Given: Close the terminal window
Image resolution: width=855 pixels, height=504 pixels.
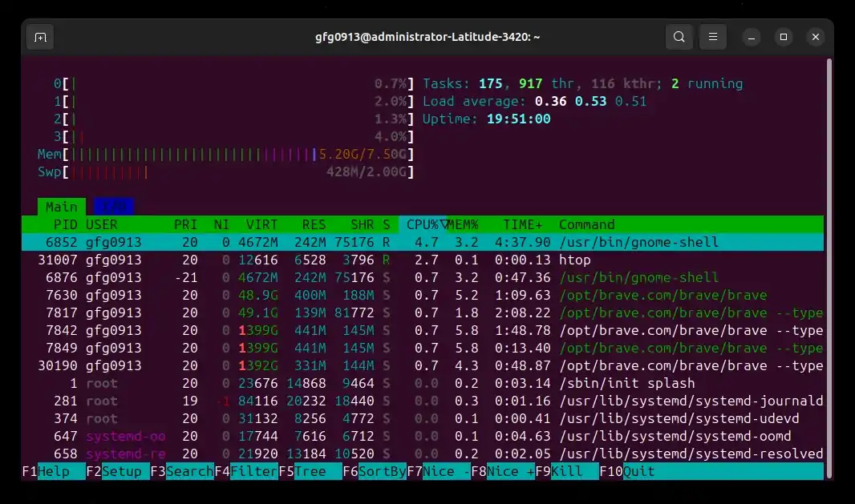Looking at the screenshot, I should (816, 37).
